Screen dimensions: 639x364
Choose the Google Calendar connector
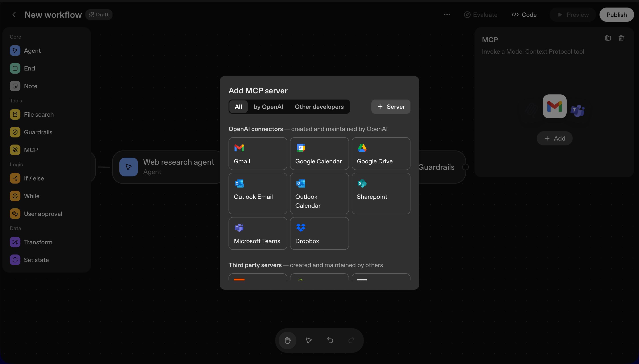point(319,153)
